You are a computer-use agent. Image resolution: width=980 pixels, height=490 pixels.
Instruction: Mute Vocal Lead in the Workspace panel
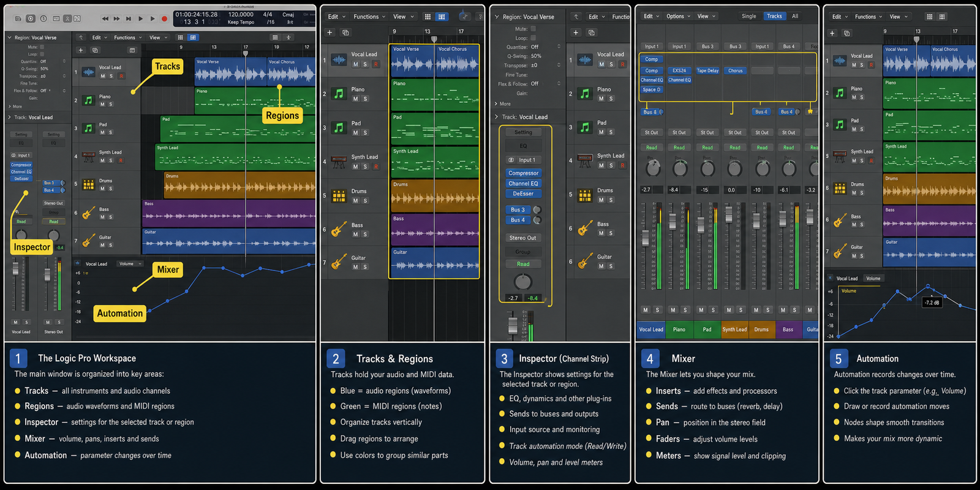[103, 76]
